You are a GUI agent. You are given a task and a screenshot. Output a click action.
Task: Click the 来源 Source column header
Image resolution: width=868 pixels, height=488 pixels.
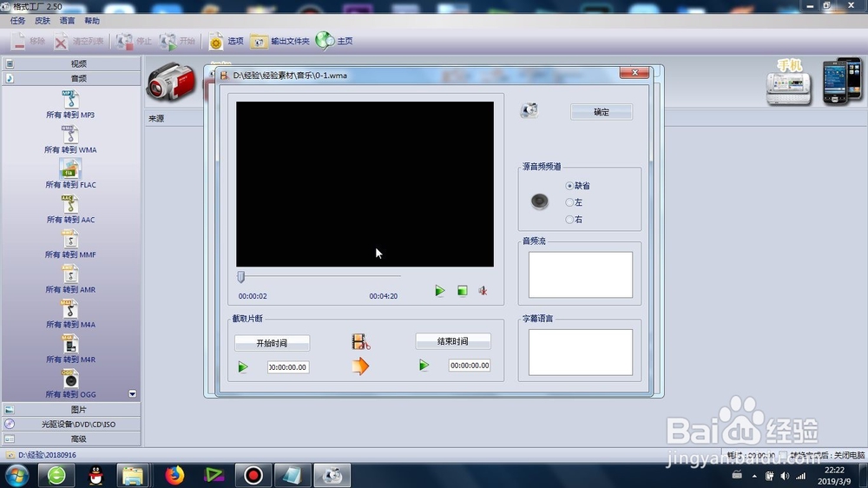pos(156,118)
